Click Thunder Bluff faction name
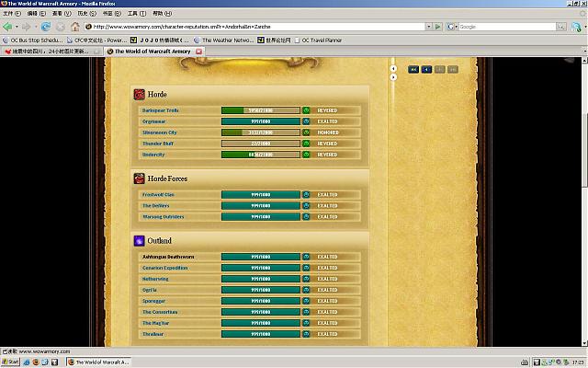588x368 pixels. [x=158, y=144]
